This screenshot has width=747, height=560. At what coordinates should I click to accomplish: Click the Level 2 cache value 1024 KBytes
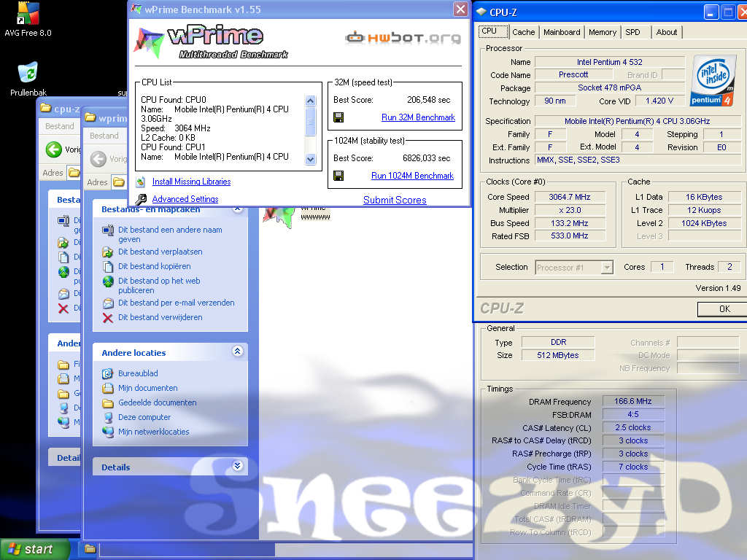(x=704, y=223)
